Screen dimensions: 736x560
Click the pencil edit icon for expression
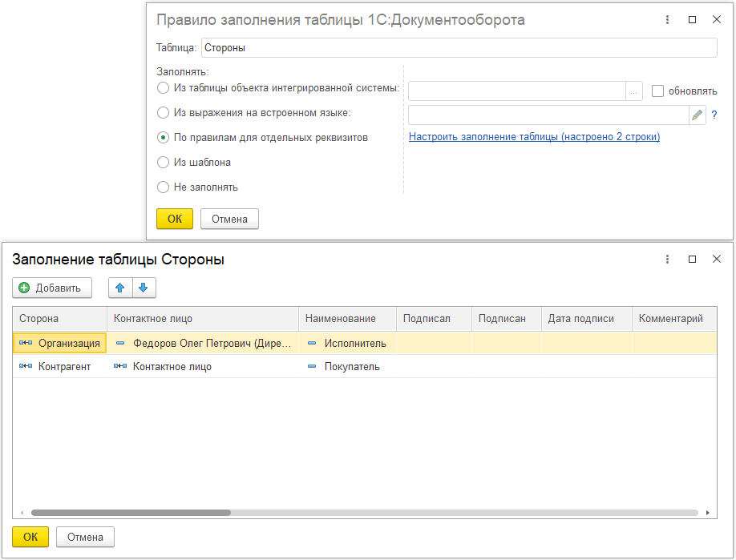[698, 115]
